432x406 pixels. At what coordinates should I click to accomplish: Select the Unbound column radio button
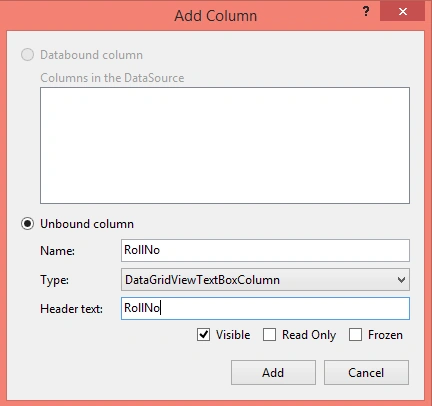(x=27, y=224)
